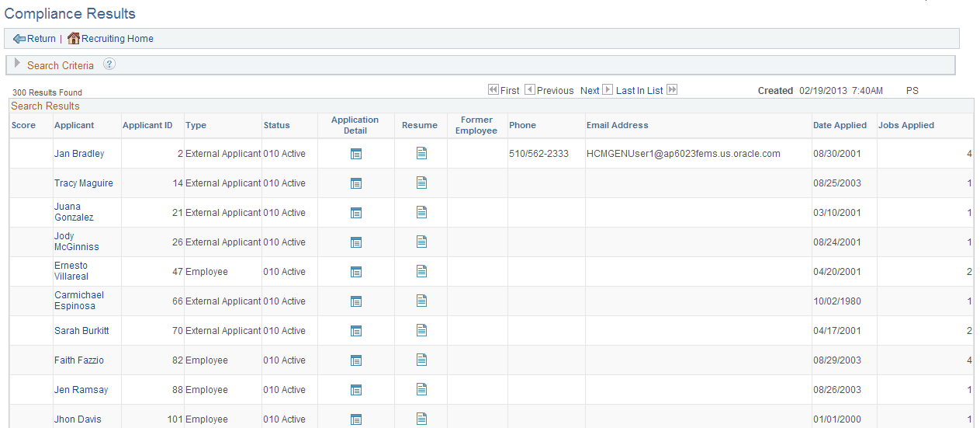Select date applied 10/02/1980
The width and height of the screenshot is (980, 428).
tap(837, 301)
